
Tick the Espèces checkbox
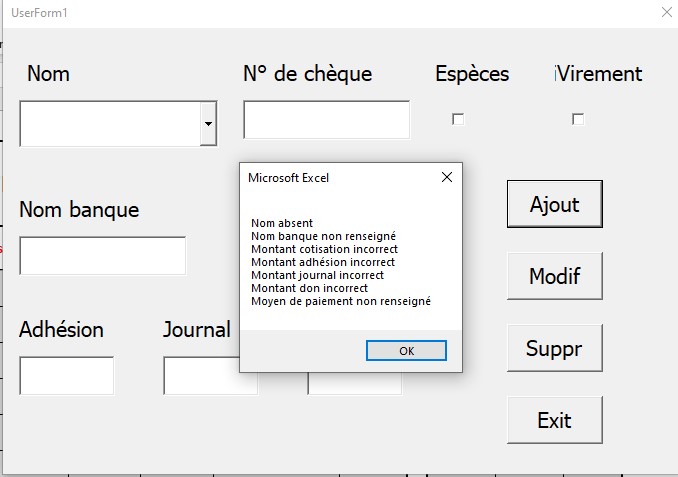pyautogui.click(x=458, y=119)
